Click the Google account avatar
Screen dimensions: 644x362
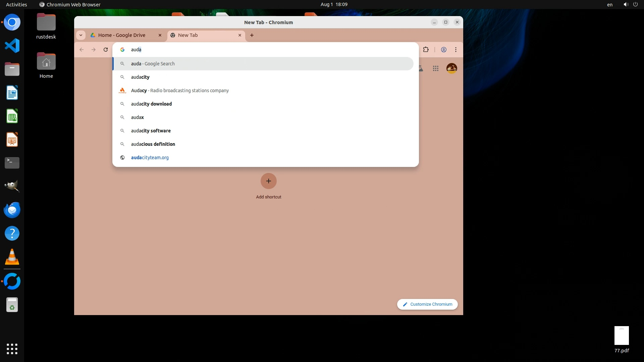click(451, 68)
